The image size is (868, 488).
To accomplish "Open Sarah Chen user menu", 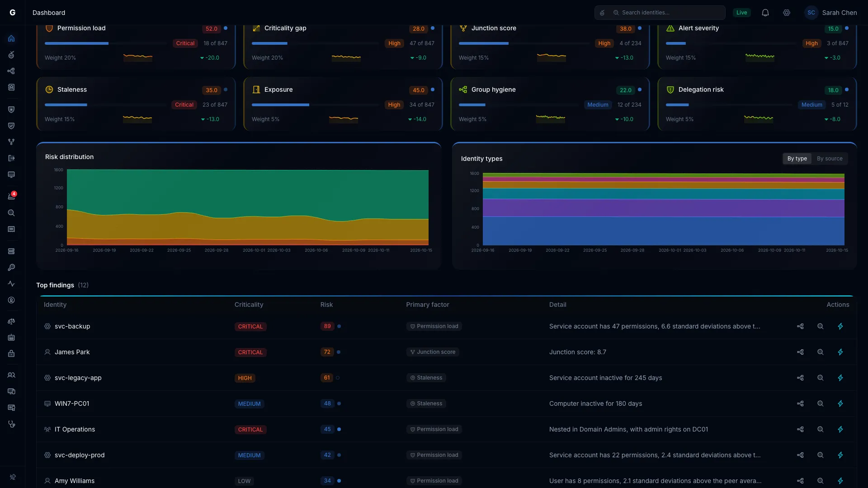I will click(x=831, y=13).
